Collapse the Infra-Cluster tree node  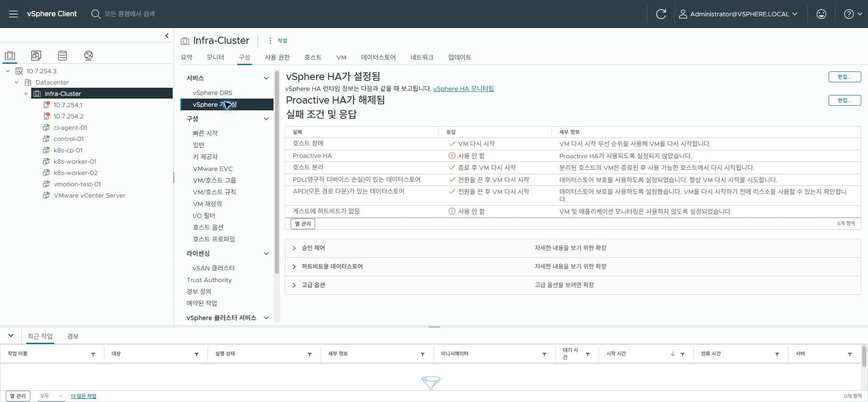pyautogui.click(x=26, y=94)
